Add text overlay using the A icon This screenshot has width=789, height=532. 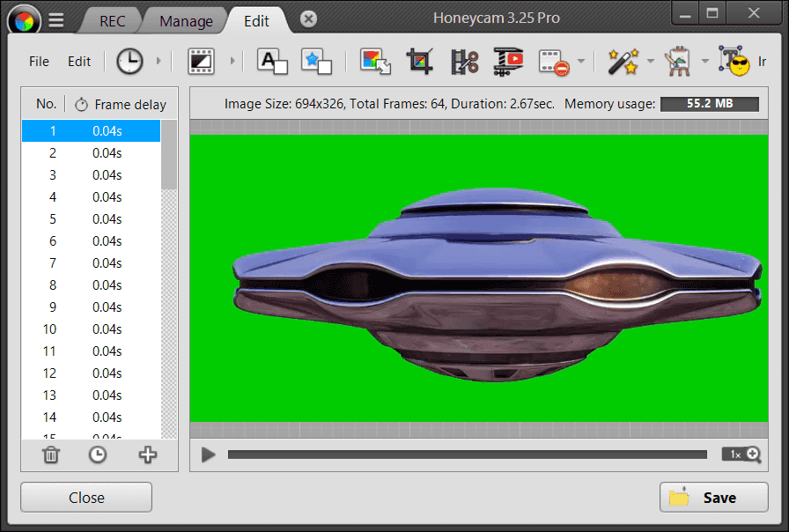click(x=272, y=61)
